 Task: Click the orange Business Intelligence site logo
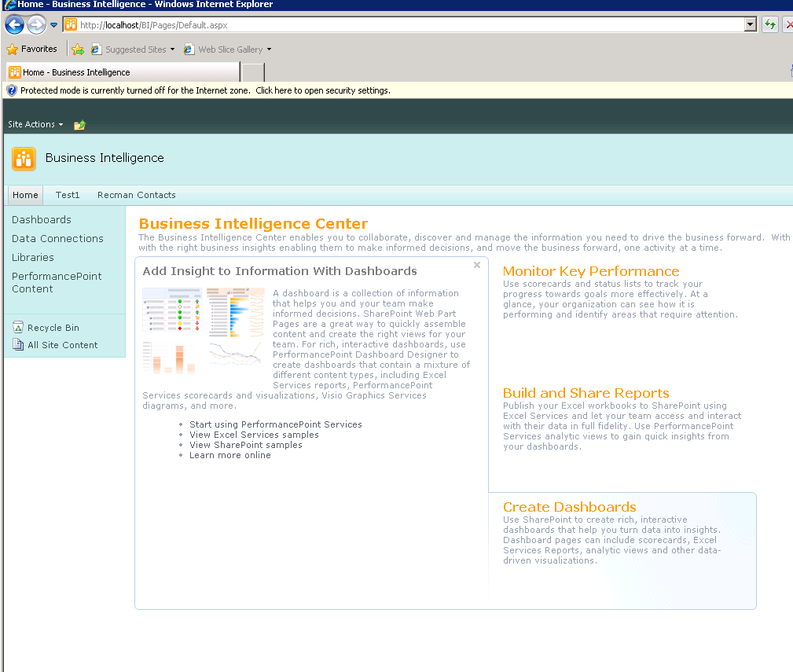coord(24,159)
